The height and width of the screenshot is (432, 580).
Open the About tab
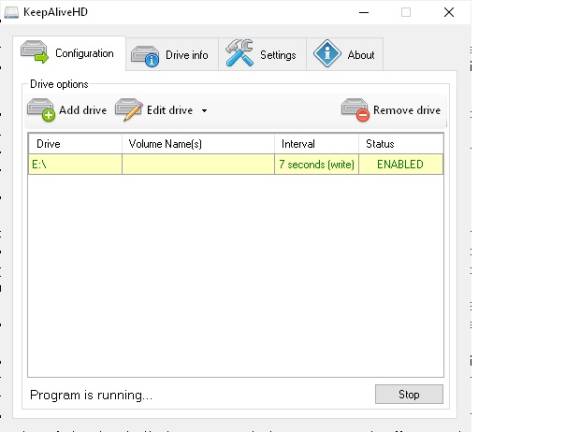[345, 55]
